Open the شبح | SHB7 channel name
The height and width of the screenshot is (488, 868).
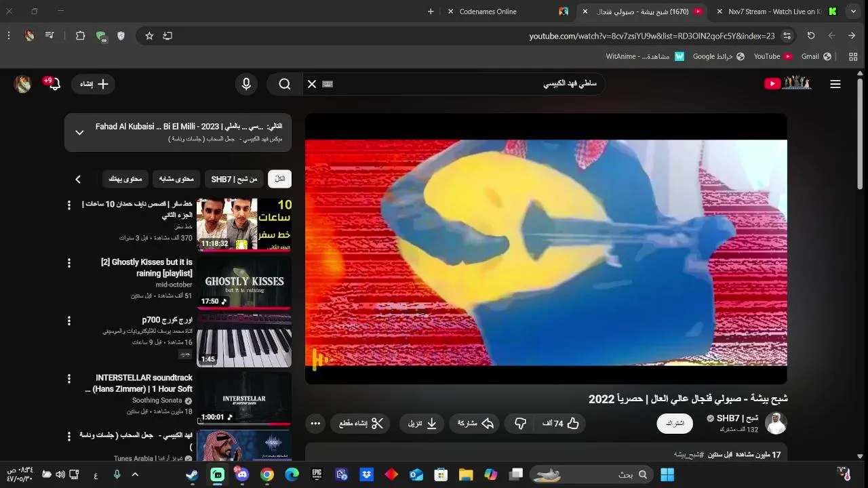point(738,418)
